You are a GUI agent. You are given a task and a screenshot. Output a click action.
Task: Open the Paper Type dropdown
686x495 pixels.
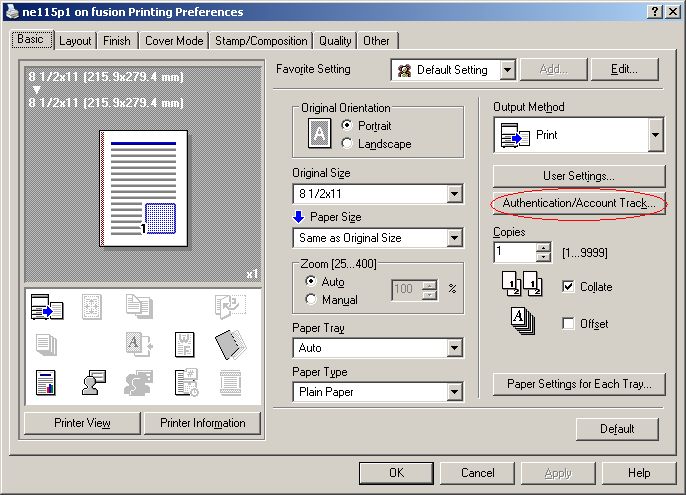pos(454,392)
